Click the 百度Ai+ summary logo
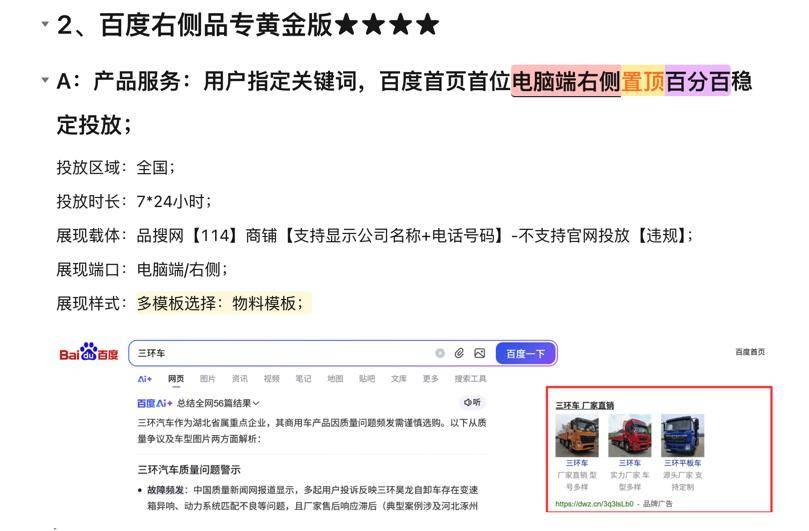Viewport: 809px width, 531px height. (x=155, y=404)
